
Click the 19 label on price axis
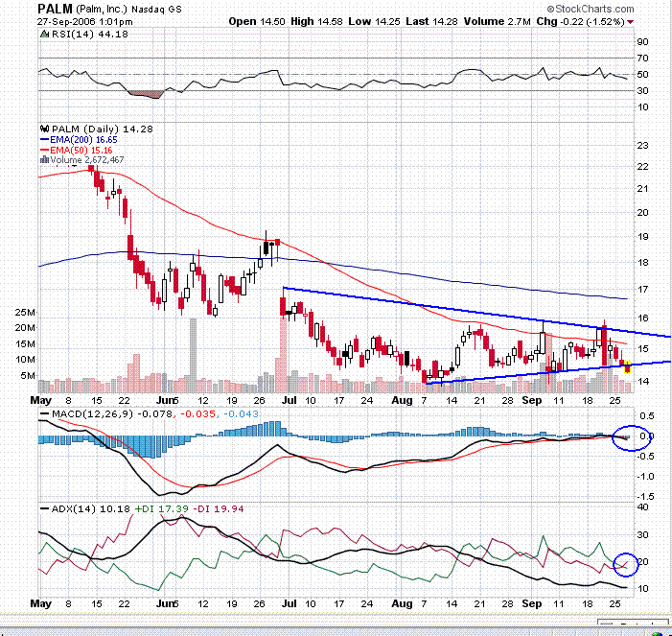pos(642,236)
